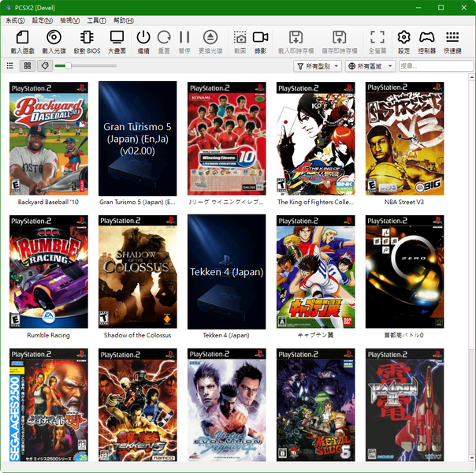
Task: Click the Save State (儲存即時存檔) icon
Action: coord(340,38)
